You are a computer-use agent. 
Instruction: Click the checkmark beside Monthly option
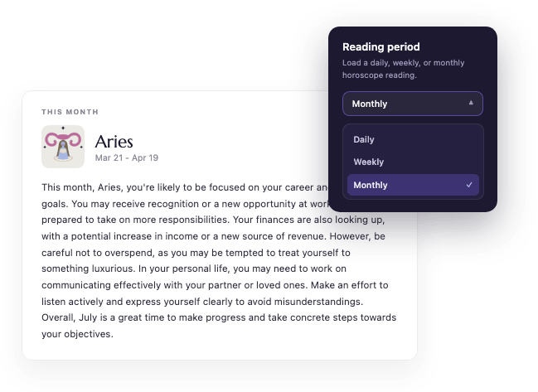469,185
